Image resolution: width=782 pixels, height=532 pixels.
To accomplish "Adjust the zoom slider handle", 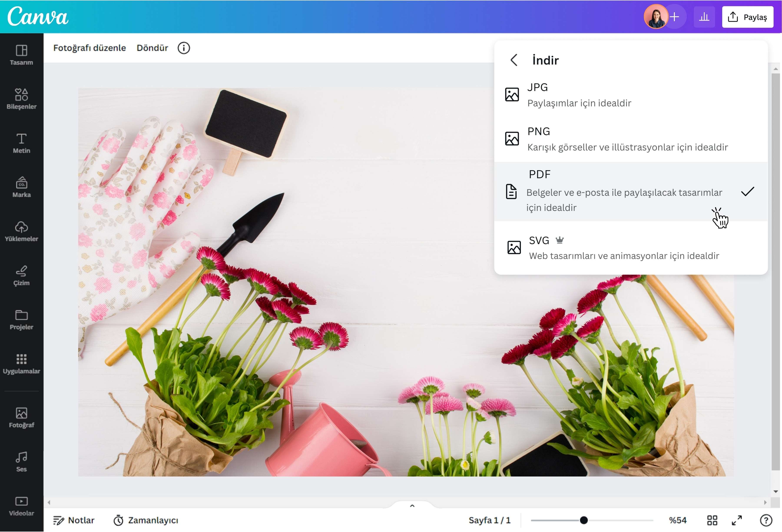I will tap(584, 520).
